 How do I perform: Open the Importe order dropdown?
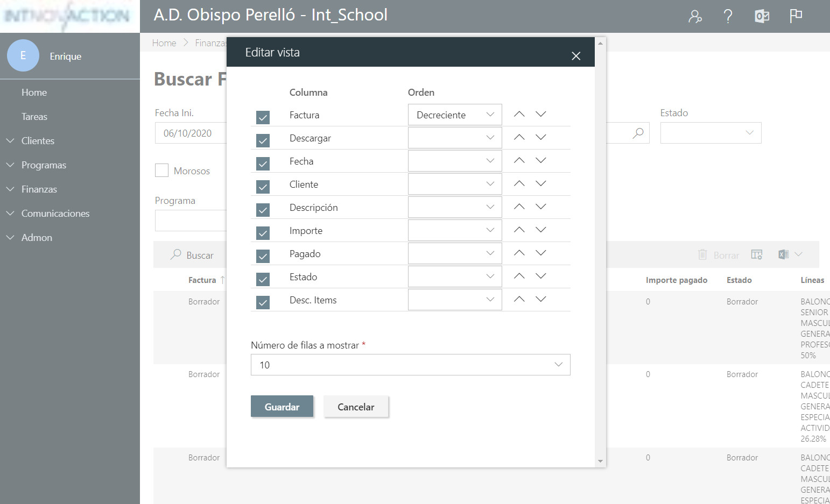pos(455,230)
